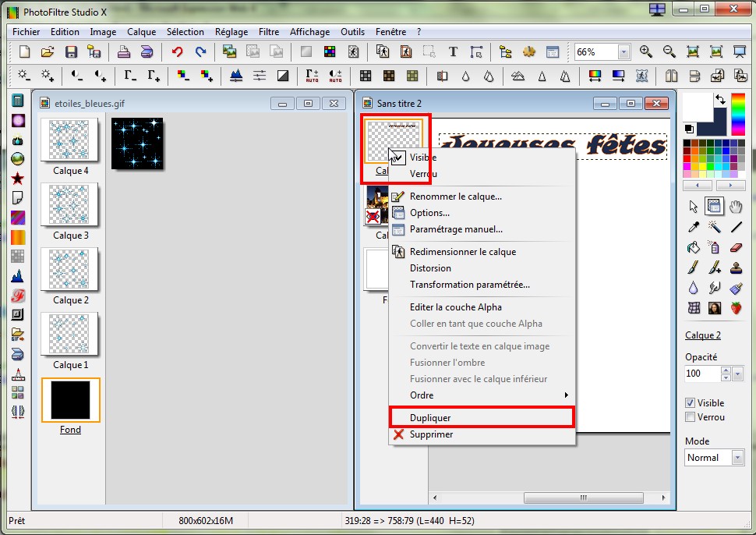Open the Mode Normal dropdown
The image size is (756, 535).
(737, 457)
